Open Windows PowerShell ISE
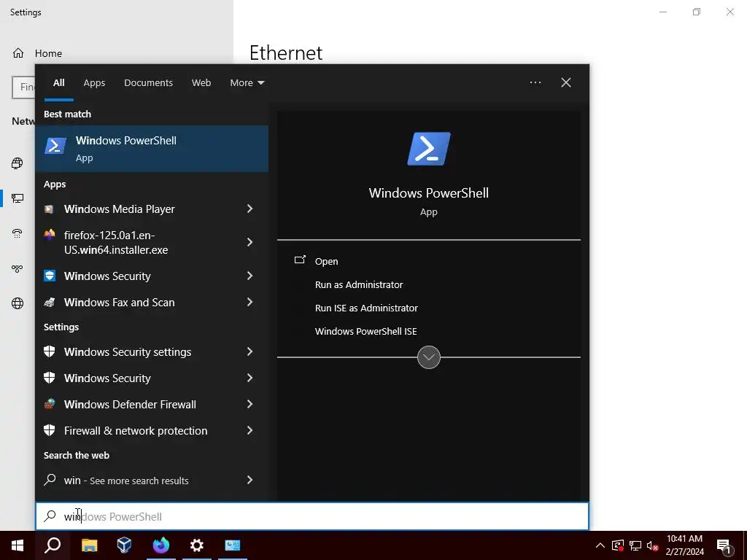Viewport: 747px width, 560px height. 365,332
